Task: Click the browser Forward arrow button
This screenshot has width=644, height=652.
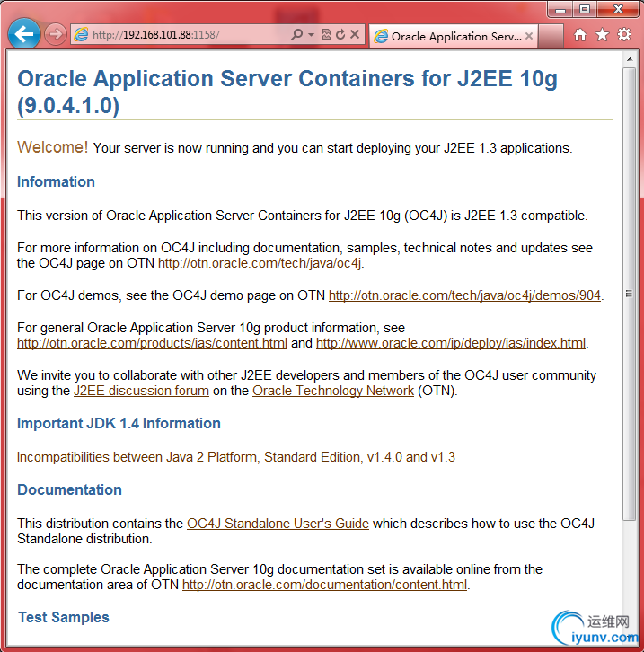Action: [x=56, y=34]
